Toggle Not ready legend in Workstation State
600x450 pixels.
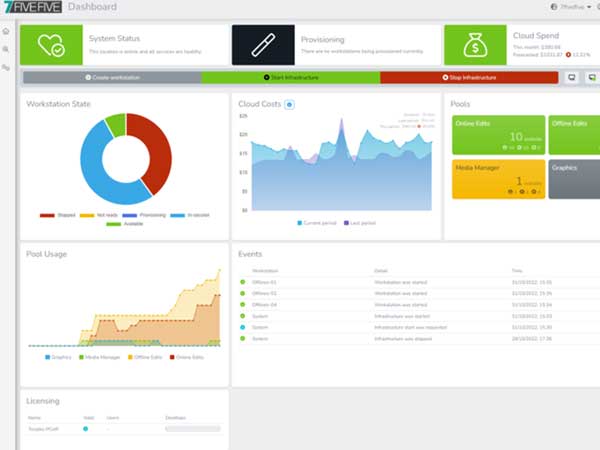point(98,215)
